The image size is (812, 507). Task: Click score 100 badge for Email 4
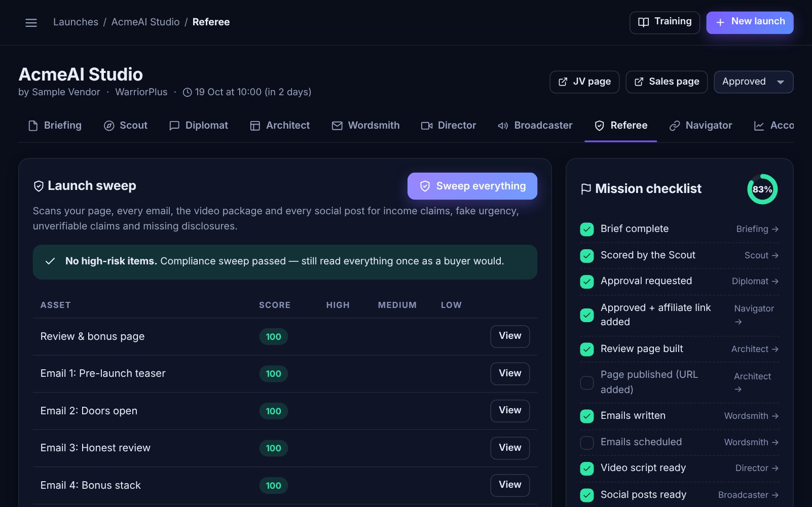[x=274, y=486]
